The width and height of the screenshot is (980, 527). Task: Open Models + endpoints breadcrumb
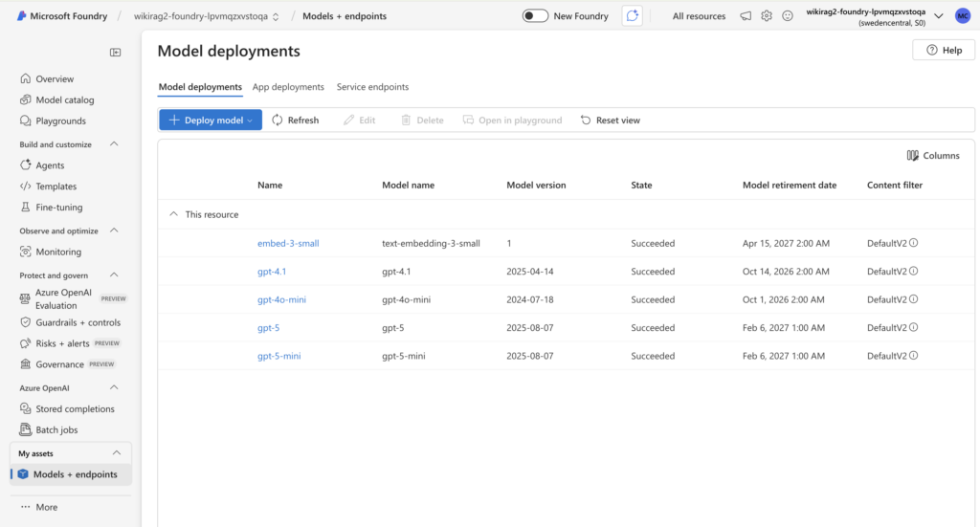345,16
